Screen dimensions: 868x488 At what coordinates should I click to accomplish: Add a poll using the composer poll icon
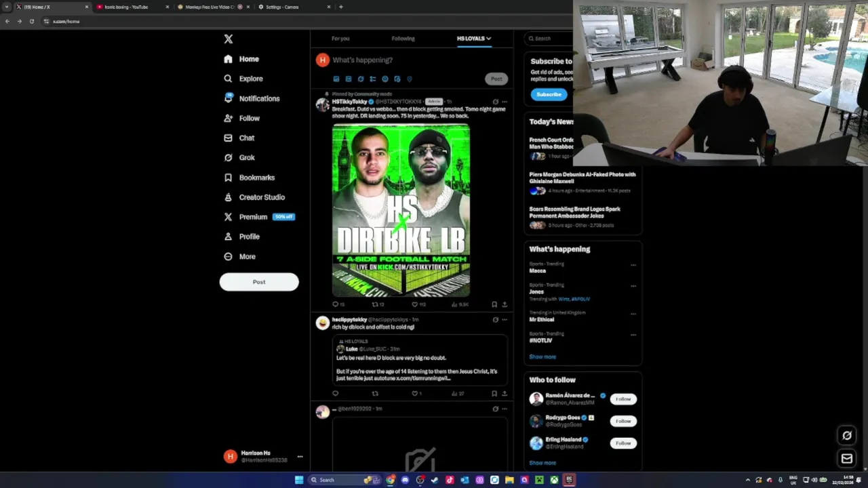click(x=372, y=79)
